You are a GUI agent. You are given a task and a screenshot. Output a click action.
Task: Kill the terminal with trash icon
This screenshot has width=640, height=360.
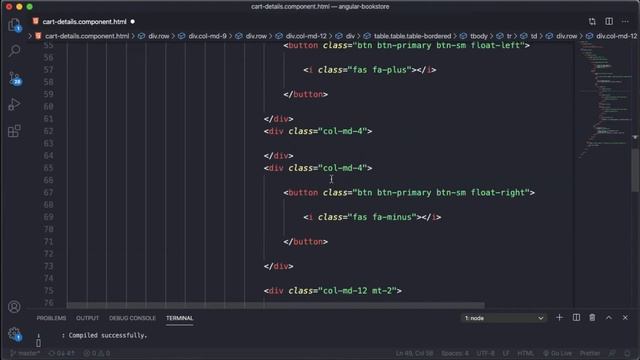[x=592, y=318]
